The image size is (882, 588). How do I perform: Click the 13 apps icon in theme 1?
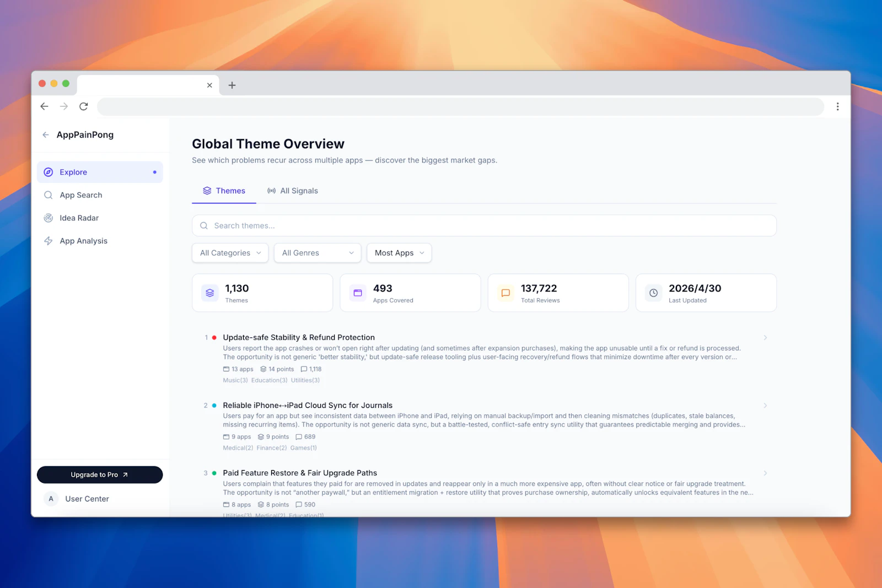(226, 369)
